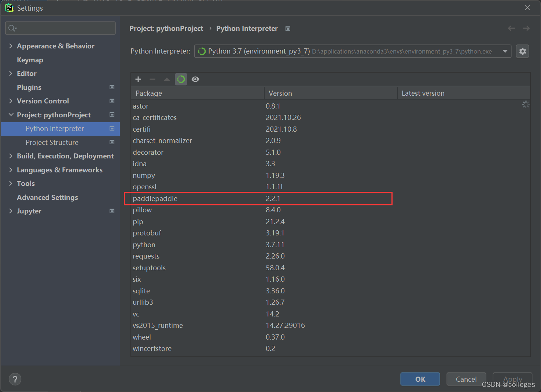Sort by the Version column header

coord(331,93)
